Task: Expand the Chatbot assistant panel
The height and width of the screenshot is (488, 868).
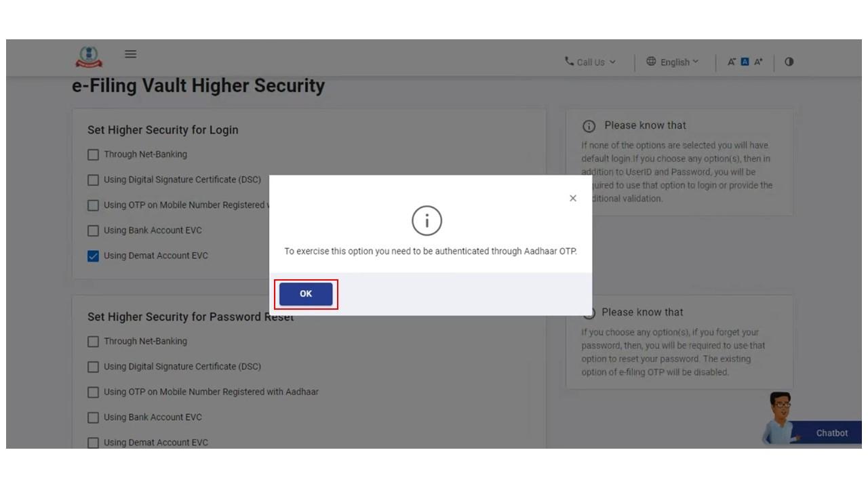Action: [x=831, y=432]
